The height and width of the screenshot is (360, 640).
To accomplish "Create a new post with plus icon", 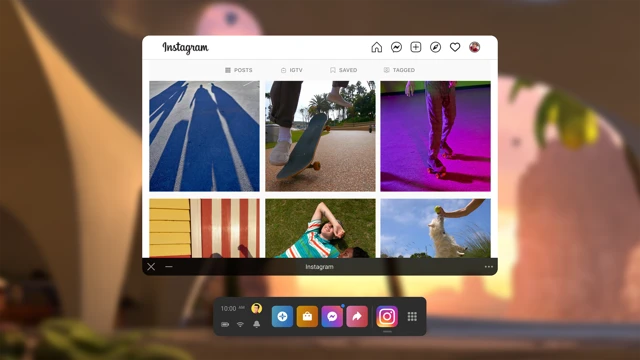I will (416, 47).
